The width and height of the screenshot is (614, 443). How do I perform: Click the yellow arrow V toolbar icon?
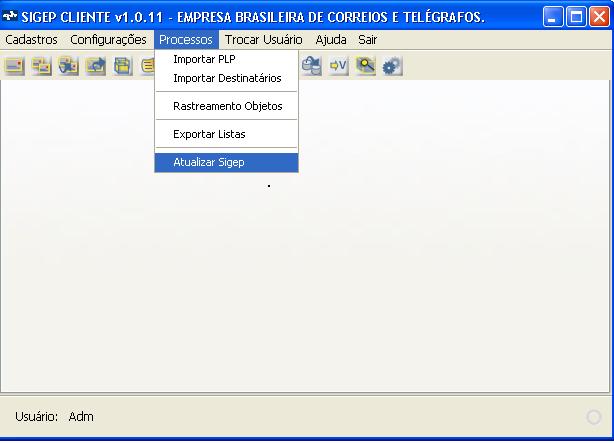pyautogui.click(x=339, y=66)
